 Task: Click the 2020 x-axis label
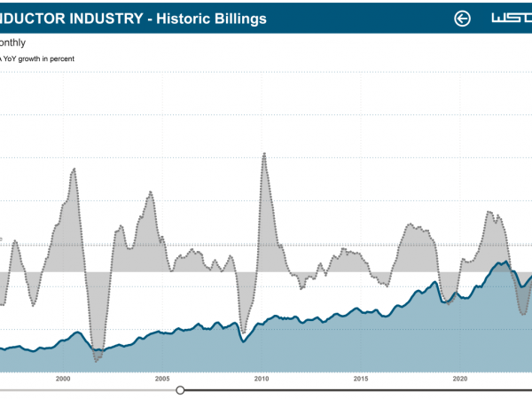tap(460, 379)
